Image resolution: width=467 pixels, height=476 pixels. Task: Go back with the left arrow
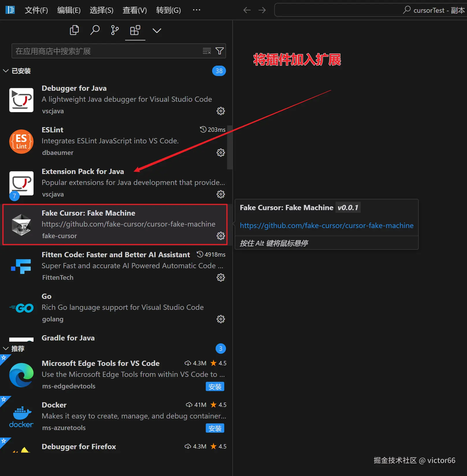coord(247,10)
